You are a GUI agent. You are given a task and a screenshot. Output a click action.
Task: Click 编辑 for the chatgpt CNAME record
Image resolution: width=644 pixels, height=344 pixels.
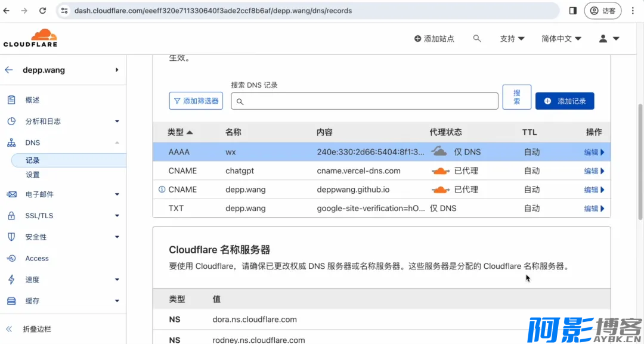point(595,171)
